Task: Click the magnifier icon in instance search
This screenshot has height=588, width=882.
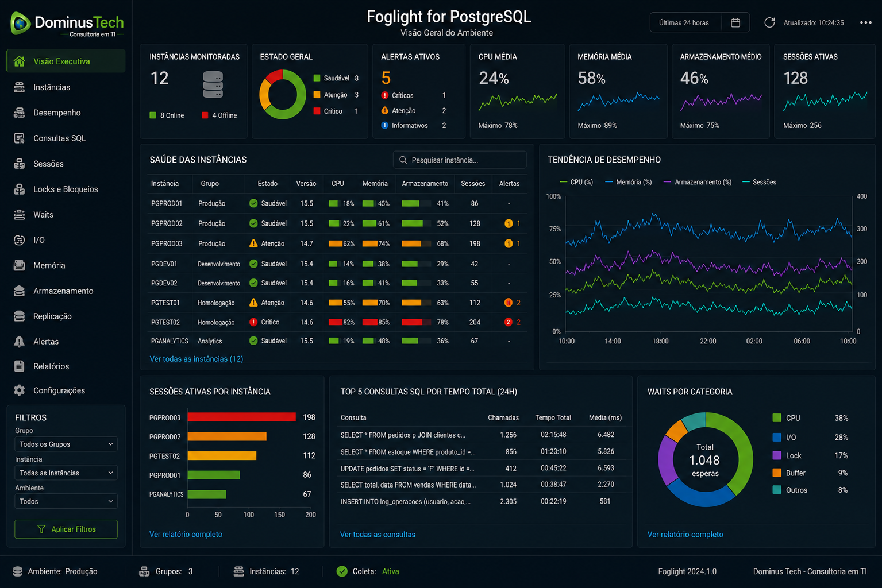Action: [x=403, y=160]
